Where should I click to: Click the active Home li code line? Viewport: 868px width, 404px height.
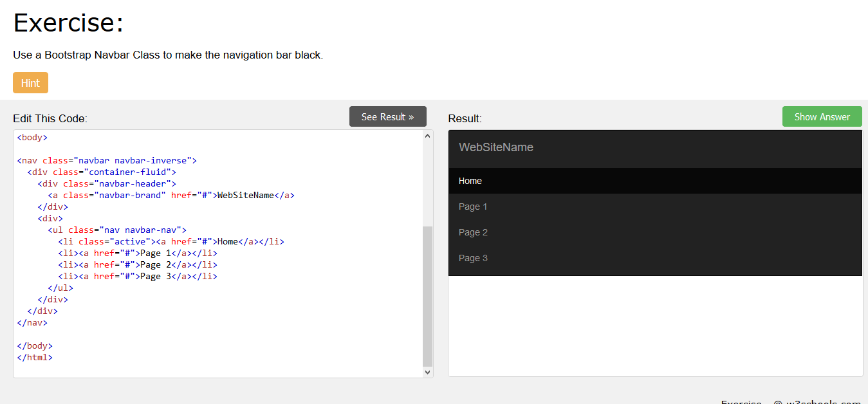(171, 241)
